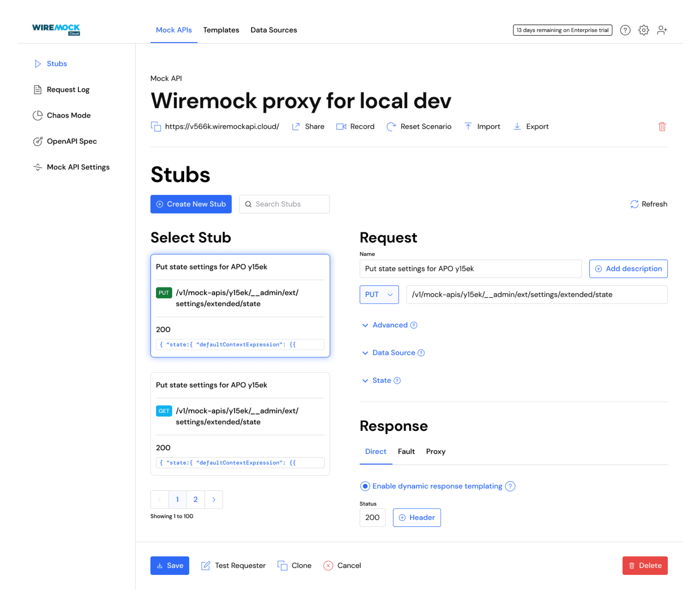Open Chaos Mode in the sidebar
The width and height of the screenshot is (700, 607).
pos(68,115)
